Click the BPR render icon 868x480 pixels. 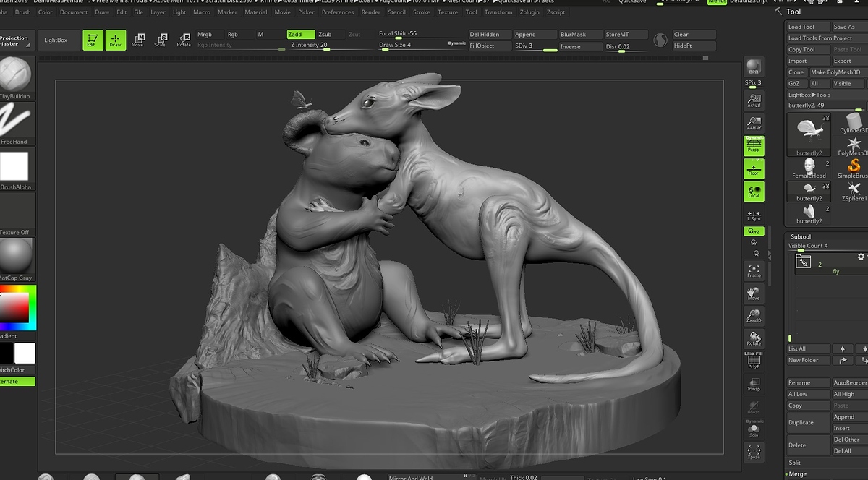[754, 67]
